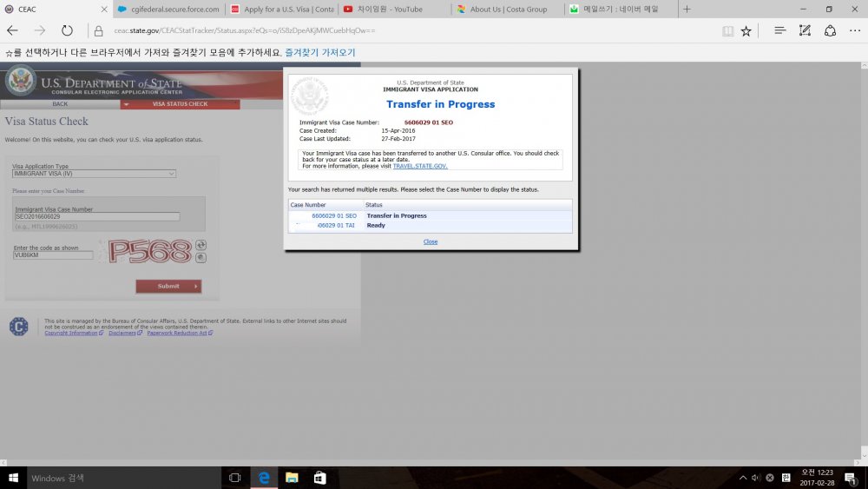Switch to Apply for a U.S. Visa tab

pos(282,10)
